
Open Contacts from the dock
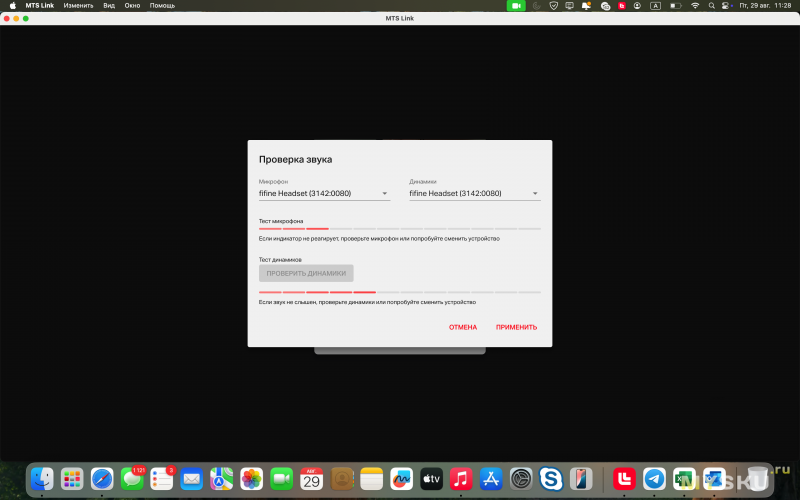[342, 479]
